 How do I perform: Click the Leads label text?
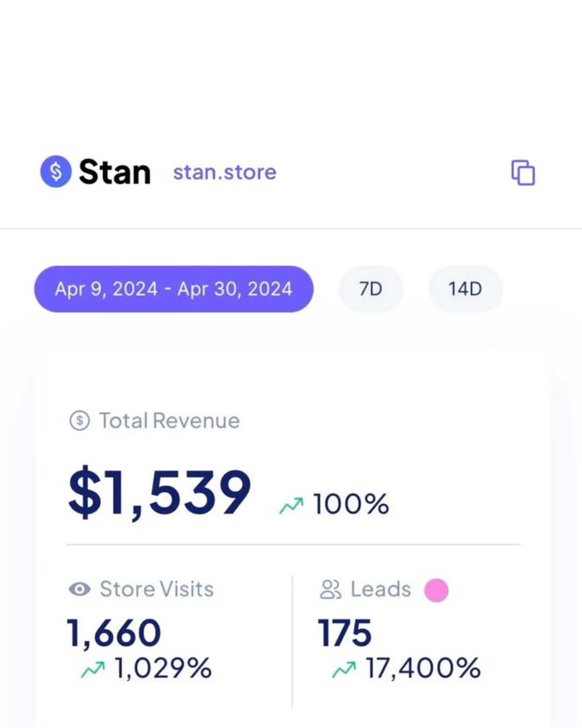click(380, 589)
